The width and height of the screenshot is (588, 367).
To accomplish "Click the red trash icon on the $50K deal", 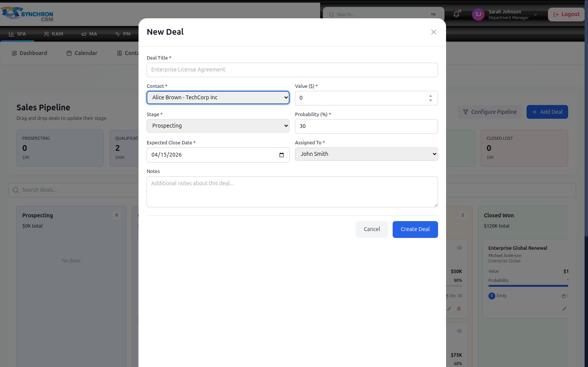I will coord(459,309).
